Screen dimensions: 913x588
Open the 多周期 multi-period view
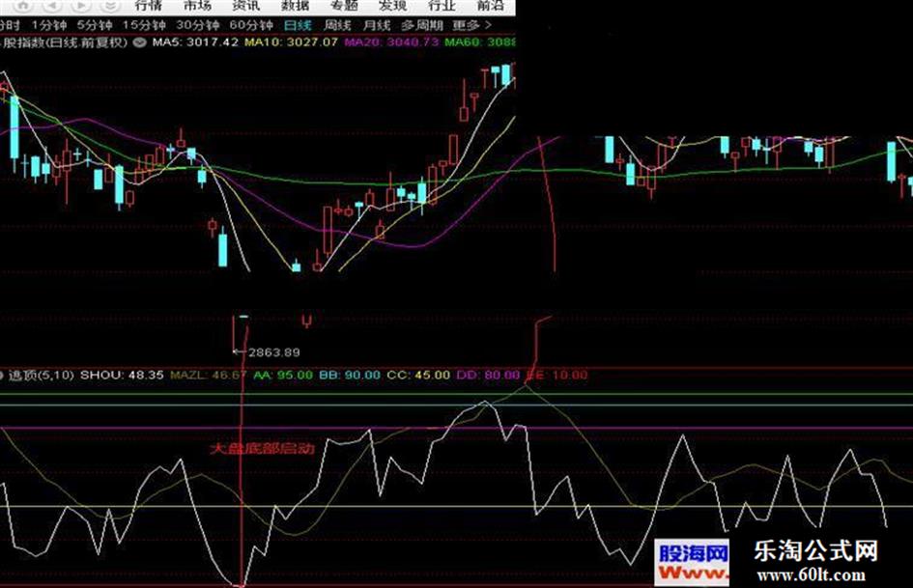[x=422, y=25]
